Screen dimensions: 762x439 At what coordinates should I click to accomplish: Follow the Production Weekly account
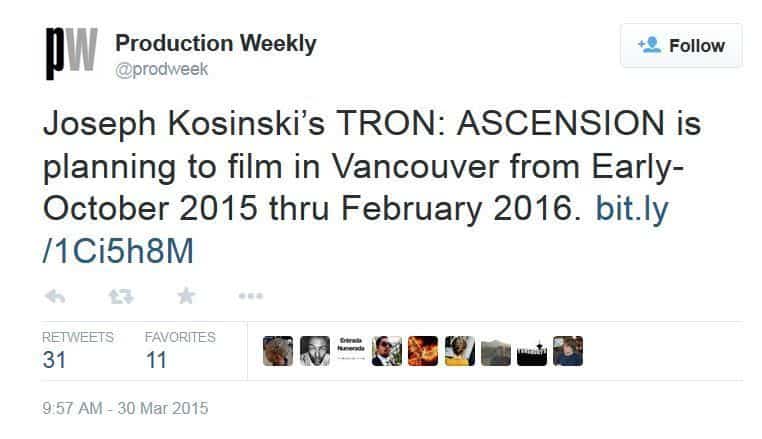pyautogui.click(x=681, y=46)
